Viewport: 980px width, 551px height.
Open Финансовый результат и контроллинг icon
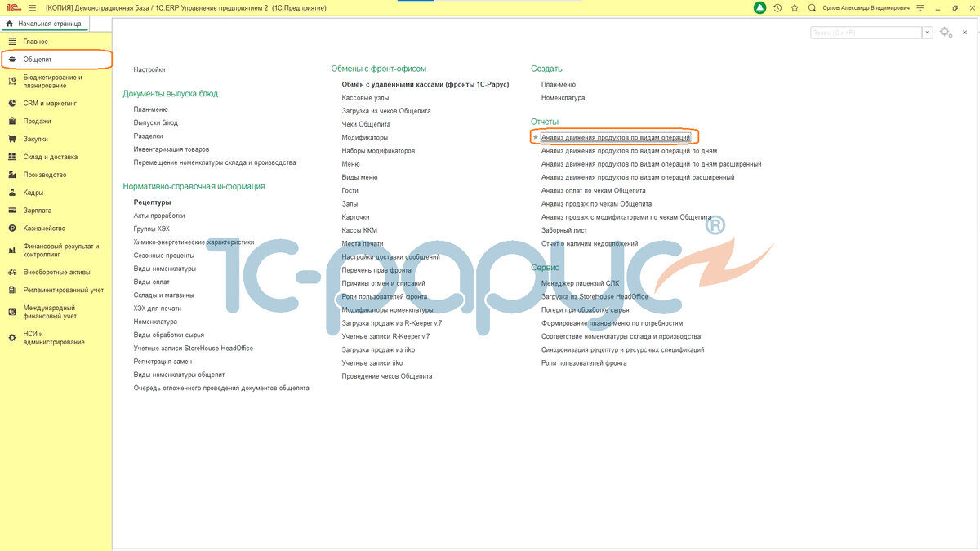tap(11, 250)
